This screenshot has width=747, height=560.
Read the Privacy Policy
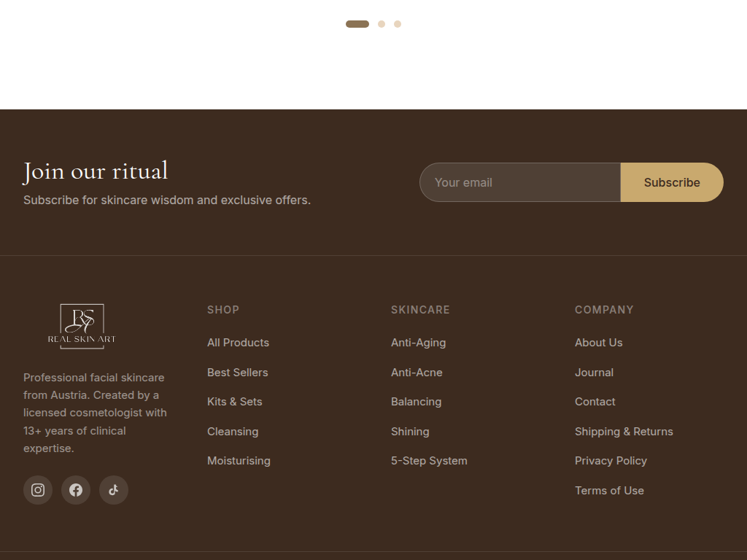[611, 461]
